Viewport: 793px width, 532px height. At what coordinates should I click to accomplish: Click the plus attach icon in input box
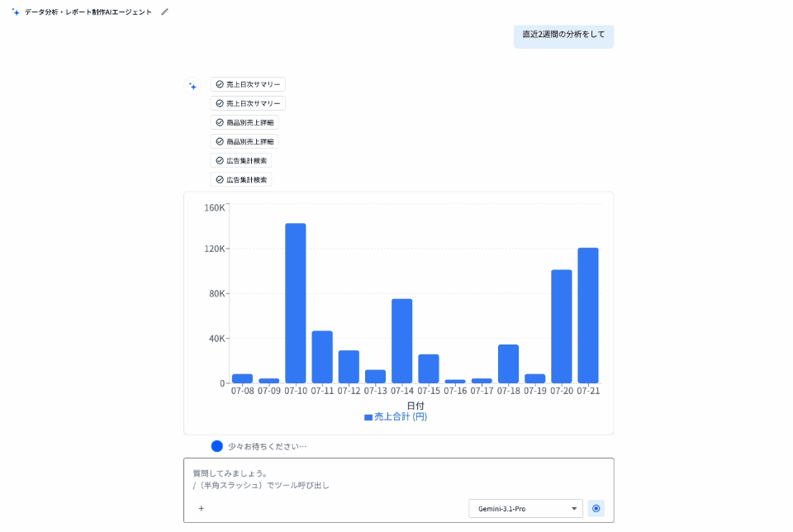click(x=202, y=508)
